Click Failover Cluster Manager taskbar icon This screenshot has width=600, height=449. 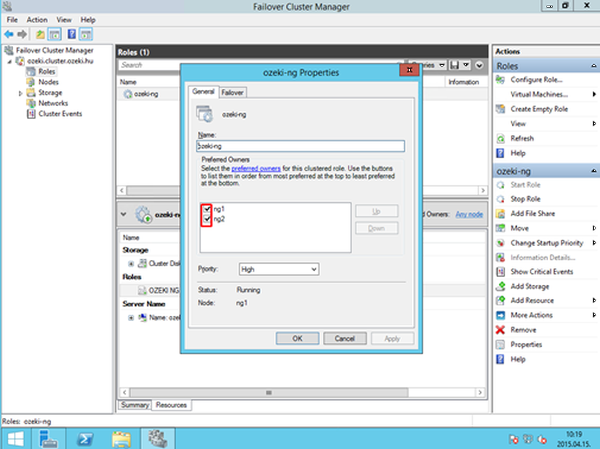coord(158,439)
